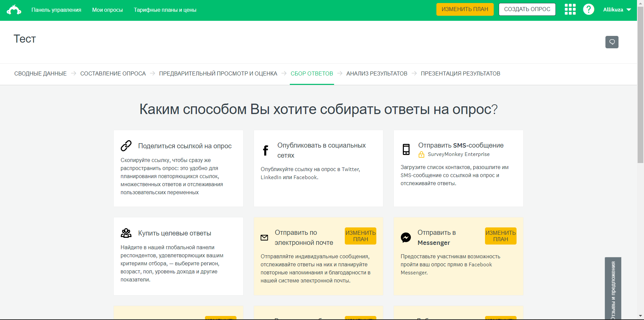Click the Тест survey title

[25, 39]
